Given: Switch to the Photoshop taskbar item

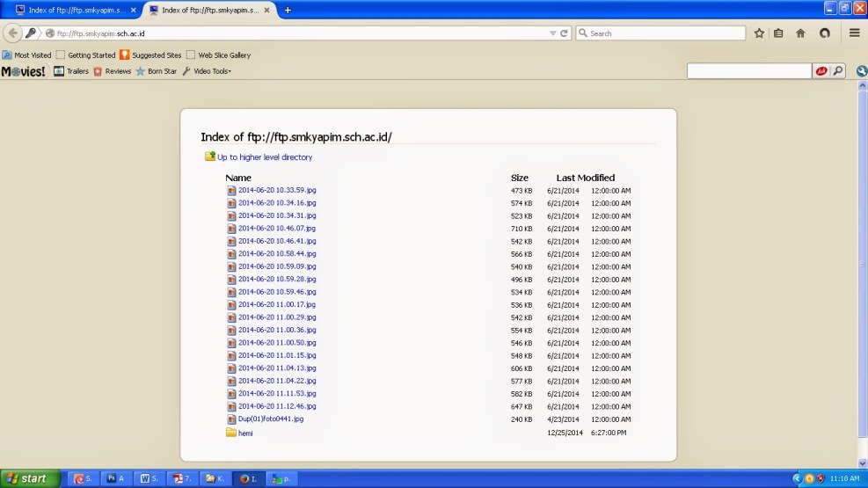Looking at the screenshot, I should pyautogui.click(x=116, y=478).
